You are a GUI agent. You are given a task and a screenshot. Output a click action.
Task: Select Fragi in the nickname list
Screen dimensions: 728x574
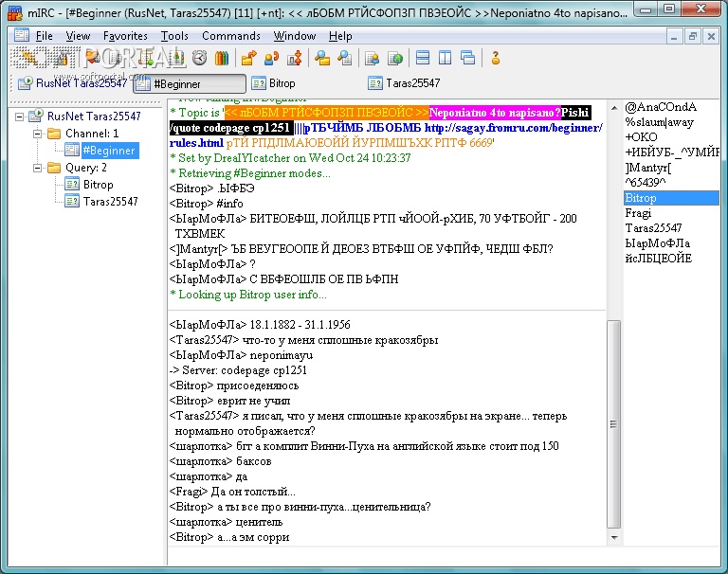tap(638, 213)
